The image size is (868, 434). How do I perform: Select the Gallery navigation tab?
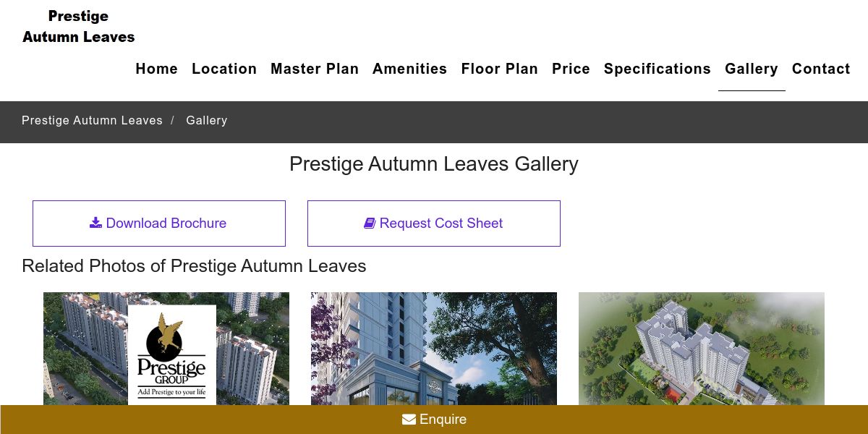[x=751, y=69]
